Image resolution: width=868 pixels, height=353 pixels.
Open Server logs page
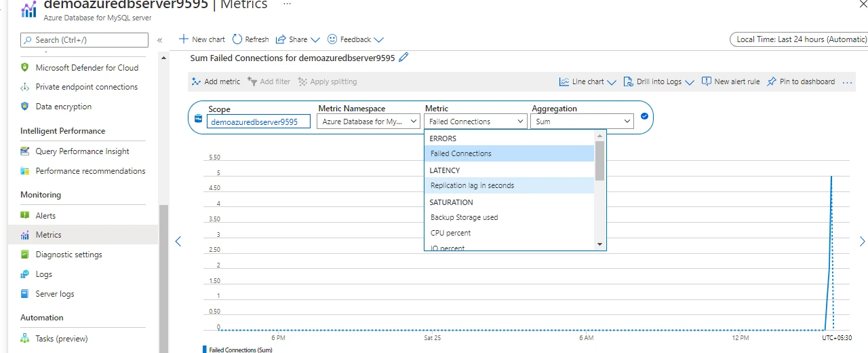[55, 294]
